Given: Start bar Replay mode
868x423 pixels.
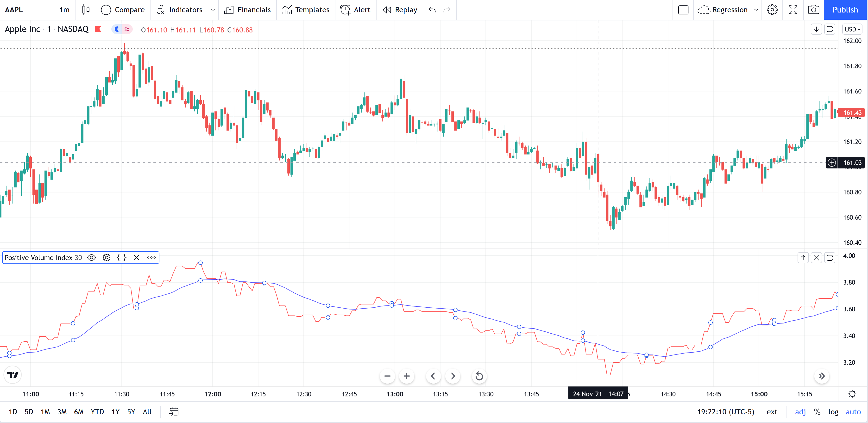Looking at the screenshot, I should click(x=400, y=10).
